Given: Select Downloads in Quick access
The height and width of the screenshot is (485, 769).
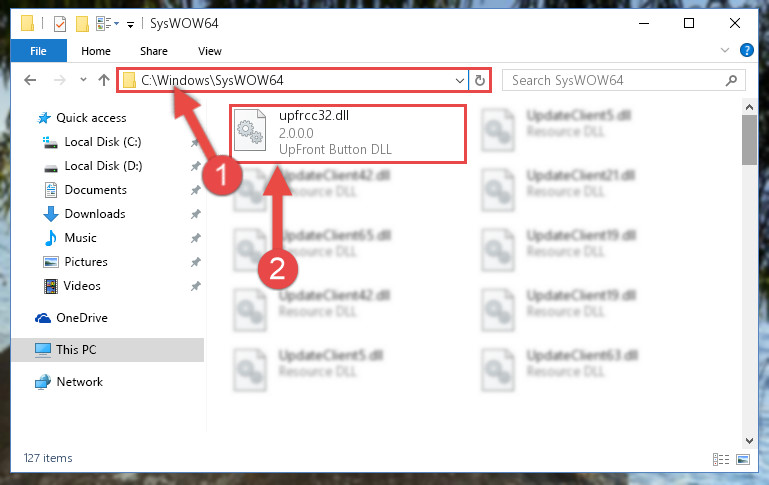Looking at the screenshot, I should click(x=95, y=214).
